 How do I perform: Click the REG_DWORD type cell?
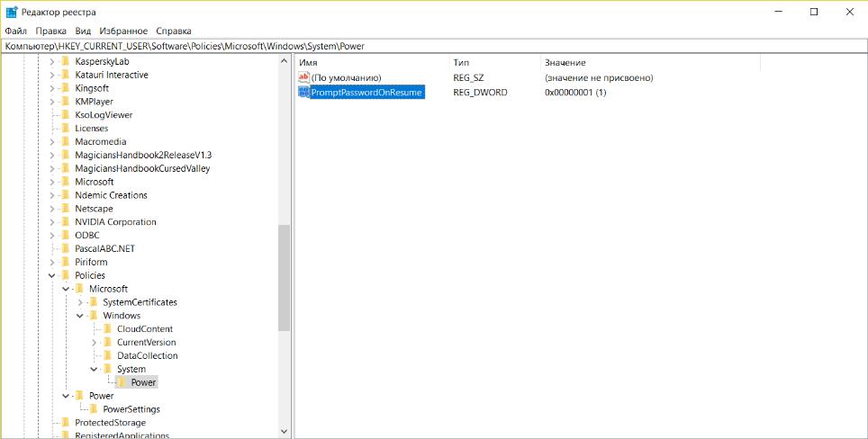click(x=480, y=93)
